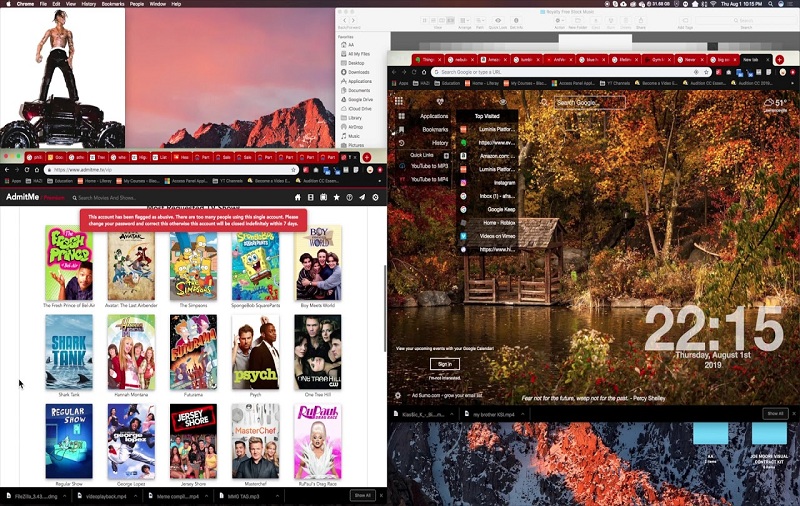Open the Futurama poster
The width and height of the screenshot is (800, 506).
(x=193, y=352)
